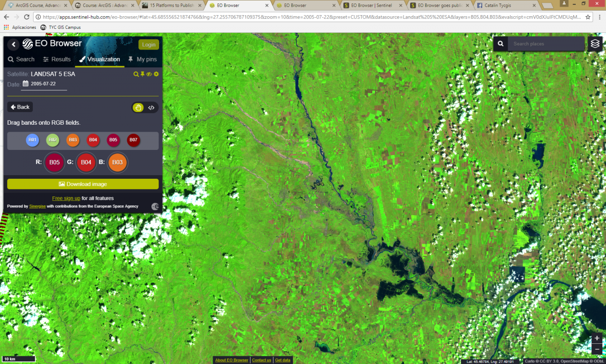Hide the current layer with crossed-eye icon
Screen dimensions: 606x364
click(148, 74)
